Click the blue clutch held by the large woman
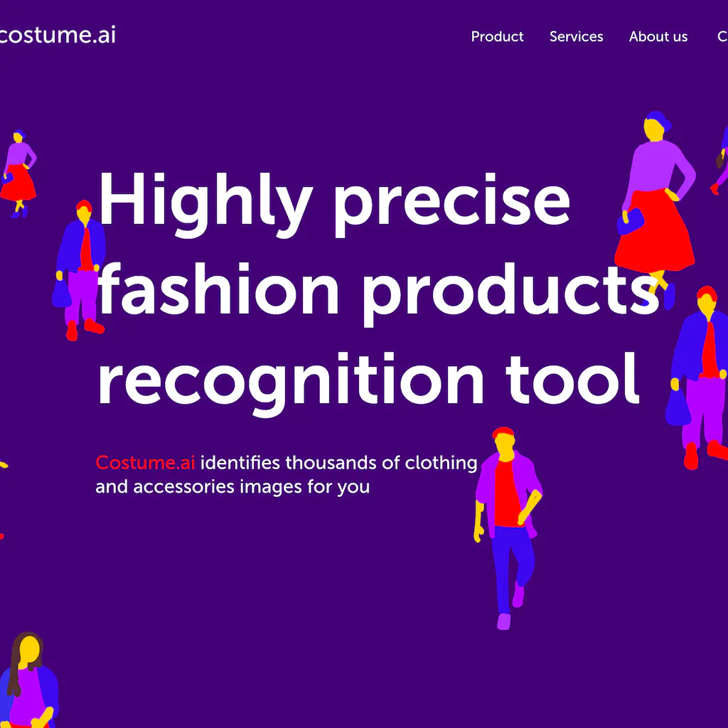Image resolution: width=728 pixels, height=728 pixels. 631,221
